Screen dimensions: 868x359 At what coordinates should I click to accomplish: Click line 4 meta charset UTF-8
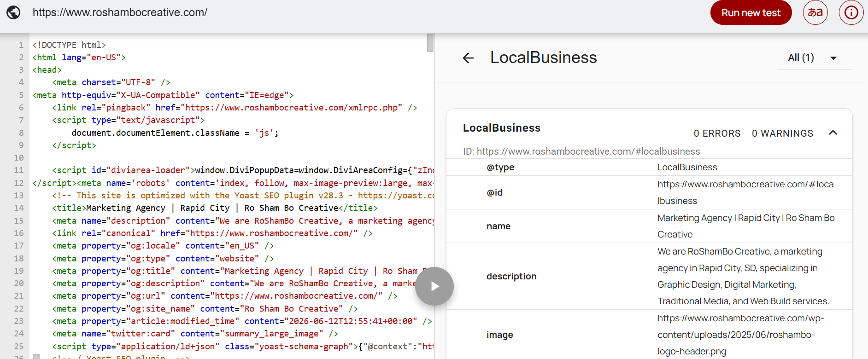111,82
